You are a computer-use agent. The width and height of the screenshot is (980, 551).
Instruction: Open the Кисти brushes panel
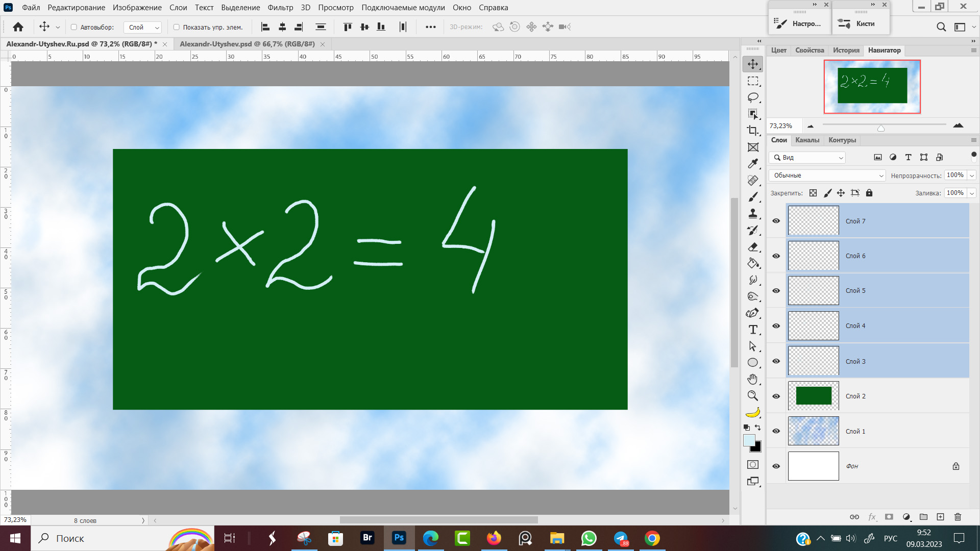(860, 23)
